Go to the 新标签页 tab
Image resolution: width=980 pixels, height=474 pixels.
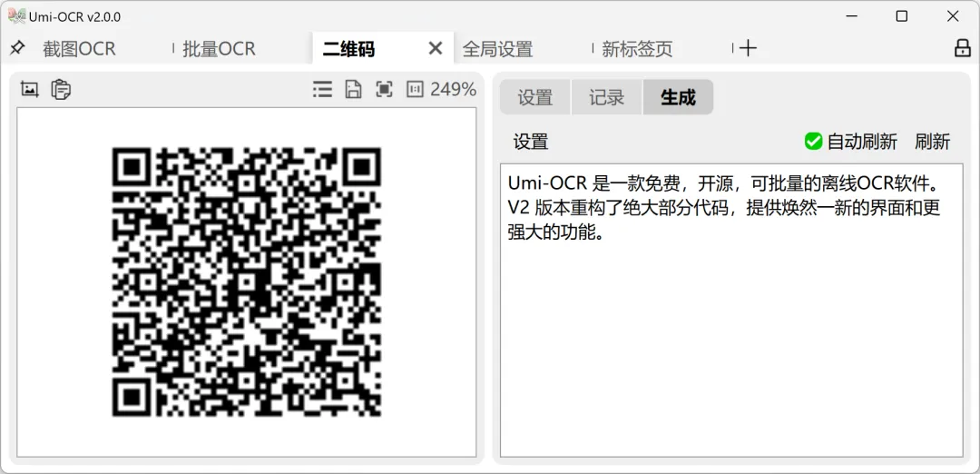(x=637, y=49)
